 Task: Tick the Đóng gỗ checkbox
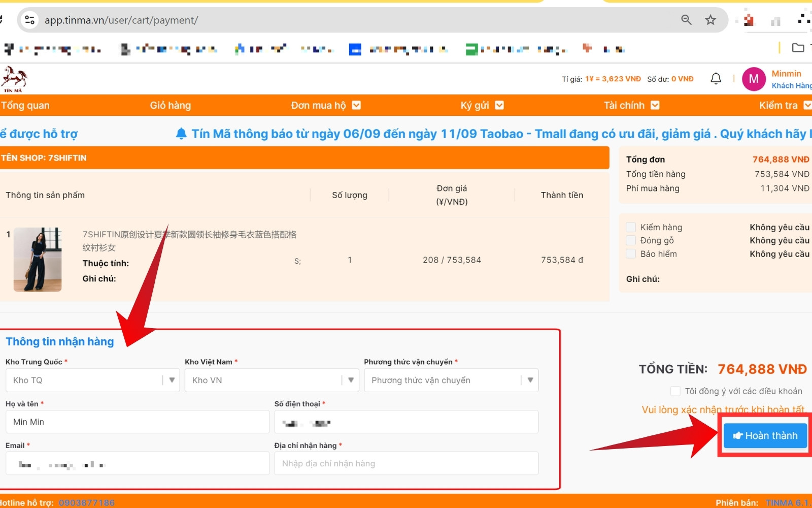(x=631, y=240)
